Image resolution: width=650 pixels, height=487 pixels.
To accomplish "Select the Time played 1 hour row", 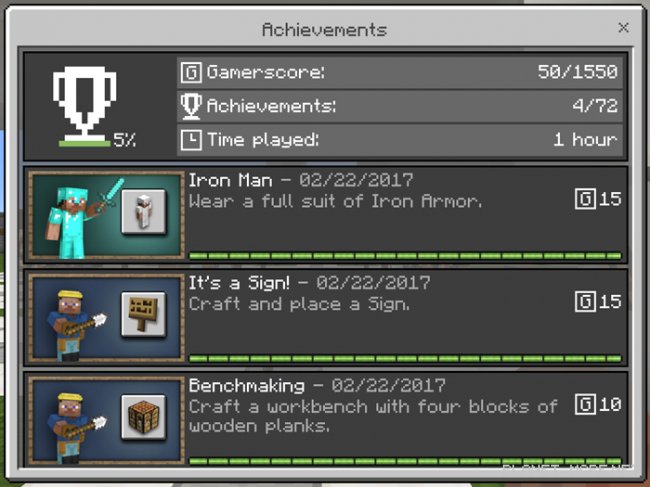I will coord(400,140).
